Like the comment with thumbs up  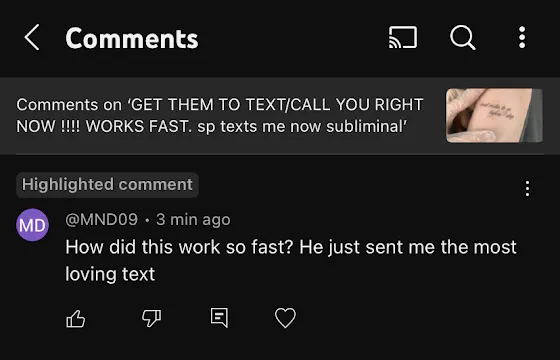coord(76,318)
